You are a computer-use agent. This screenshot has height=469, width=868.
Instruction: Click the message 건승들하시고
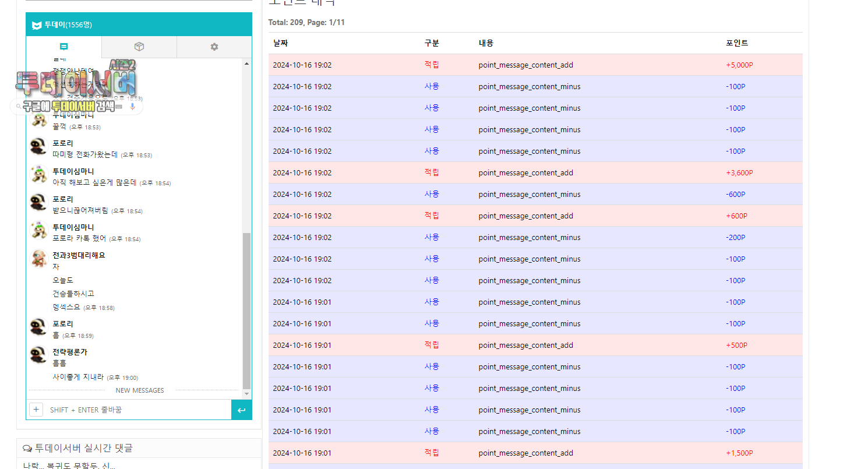73,294
